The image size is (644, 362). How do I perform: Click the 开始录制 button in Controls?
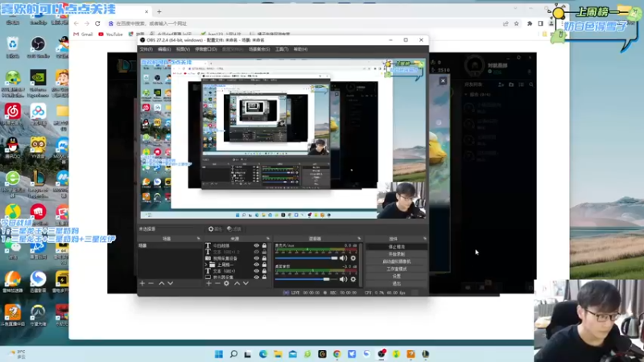coord(396,254)
